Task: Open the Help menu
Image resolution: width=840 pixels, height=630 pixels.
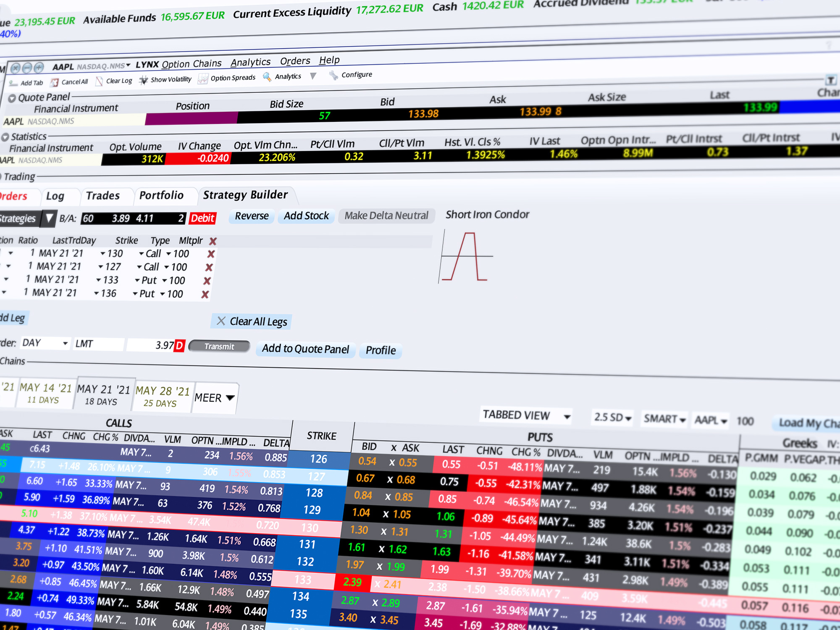Action: point(329,60)
